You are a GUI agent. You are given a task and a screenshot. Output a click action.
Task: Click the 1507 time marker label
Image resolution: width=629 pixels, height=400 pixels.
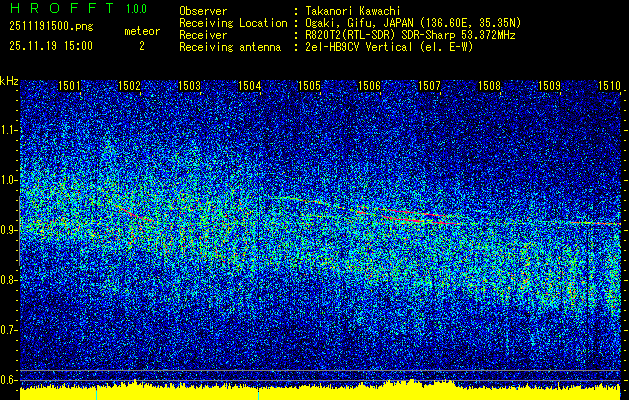[429, 85]
